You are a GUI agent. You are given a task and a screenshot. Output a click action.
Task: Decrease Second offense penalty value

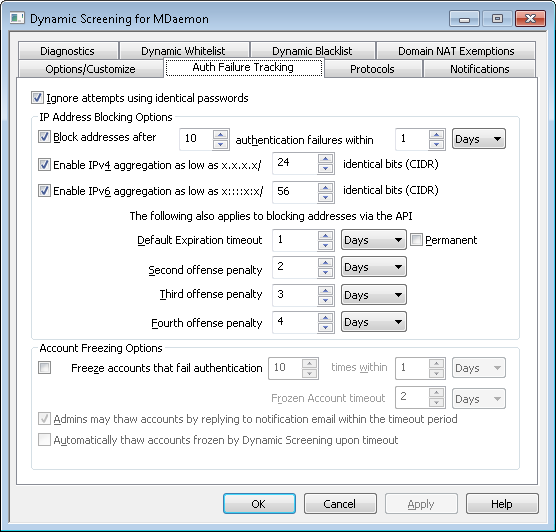click(x=326, y=272)
